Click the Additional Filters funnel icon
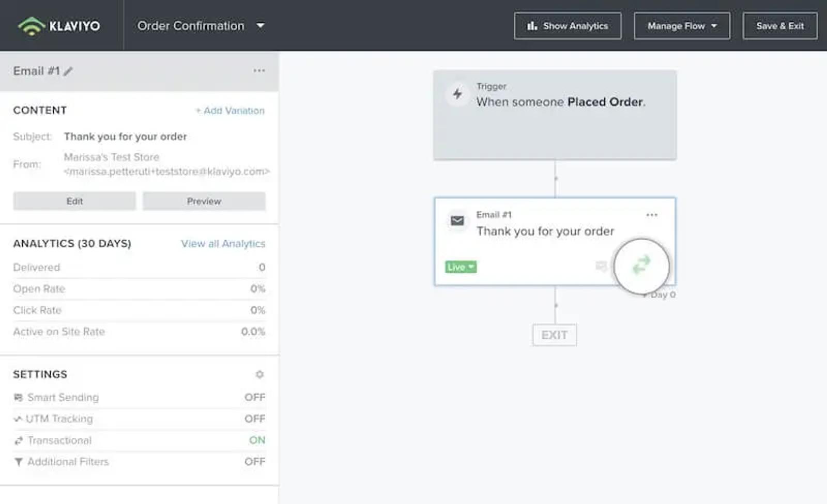 [x=19, y=462]
